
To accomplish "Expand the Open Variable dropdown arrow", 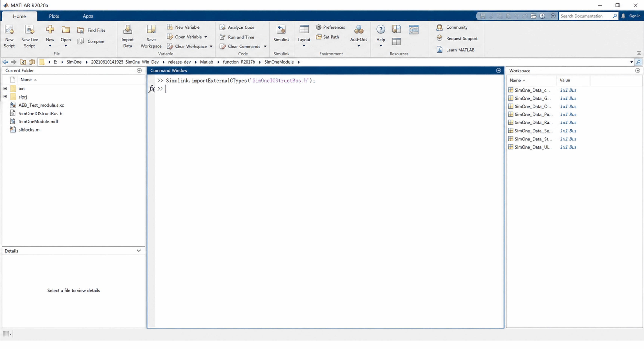I will coord(206,37).
